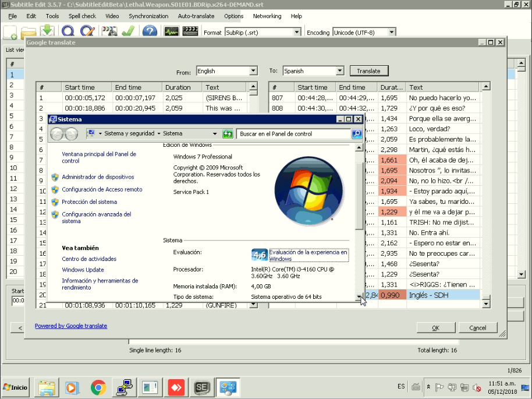Screen dimensions: 532x399
Task: Open the Powered by Google translate link
Action: tap(71, 326)
